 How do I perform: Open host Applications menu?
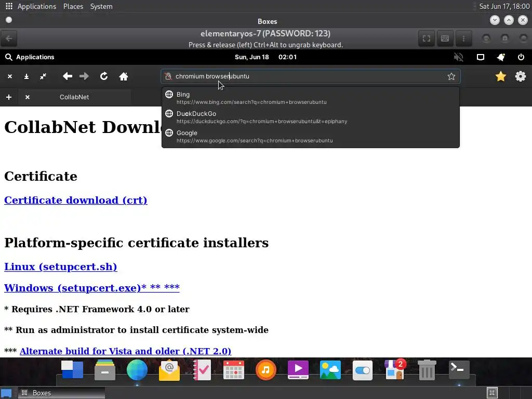pyautogui.click(x=37, y=6)
